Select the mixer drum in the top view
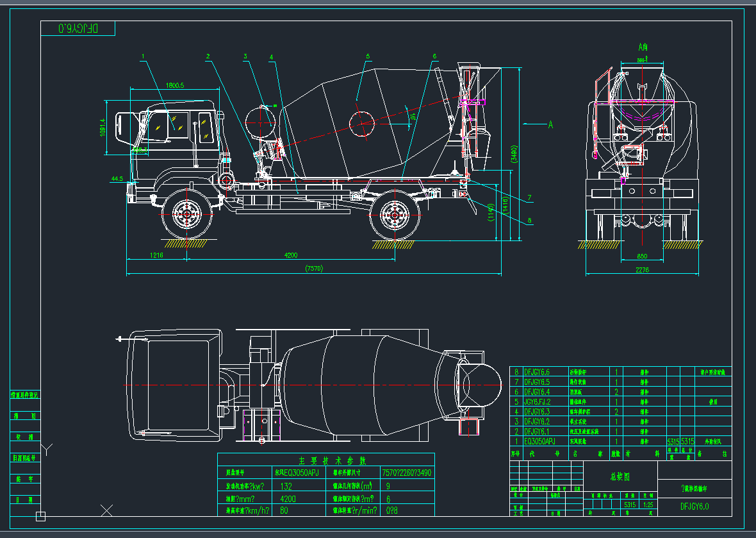Viewport: 756px width, 538px height. (359, 385)
